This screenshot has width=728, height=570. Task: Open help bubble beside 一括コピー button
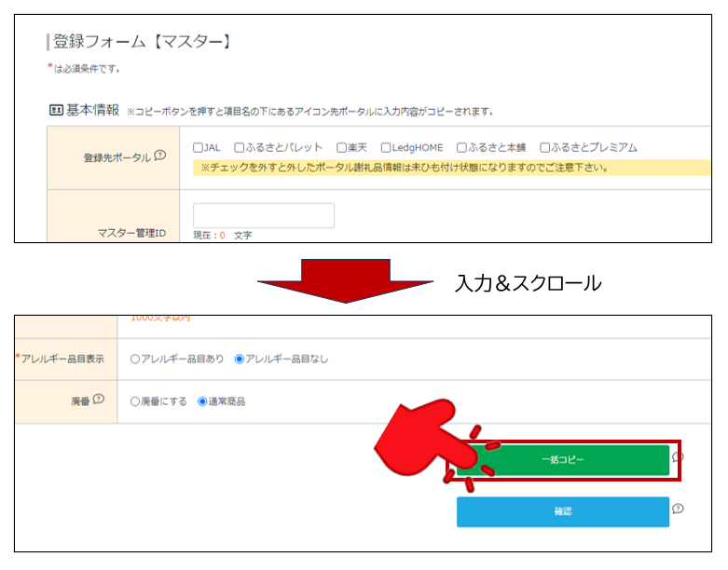678,457
